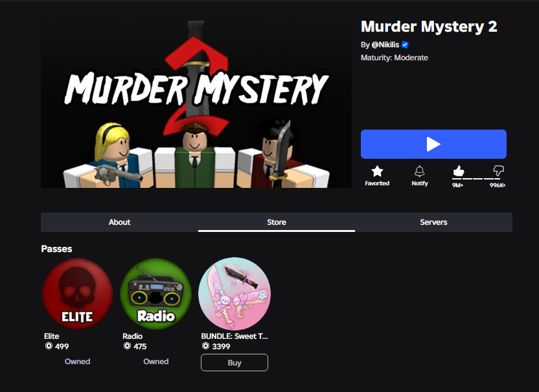
Task: Open the About tab
Action: pos(120,222)
